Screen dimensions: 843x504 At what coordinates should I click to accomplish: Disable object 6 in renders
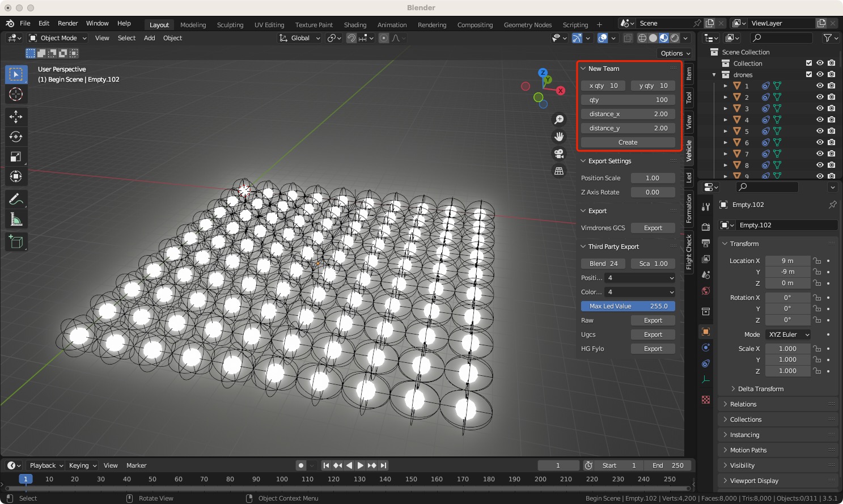pos(831,142)
